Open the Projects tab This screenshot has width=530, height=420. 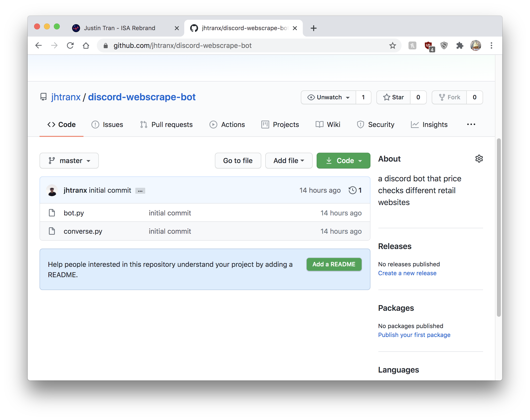[280, 125]
